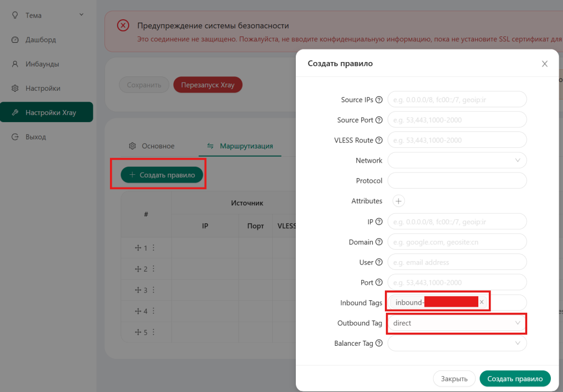This screenshot has width=563, height=392.
Task: Remove the inbound tag with its x icon
Action: coord(482,302)
